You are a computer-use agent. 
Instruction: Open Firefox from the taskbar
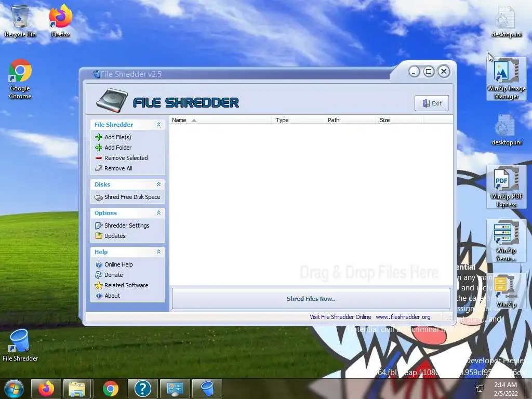coord(46,389)
